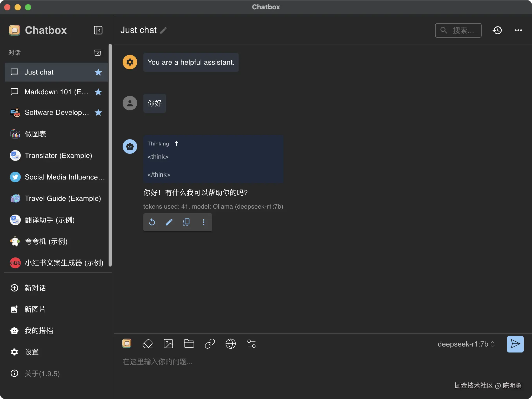
Task: Toggle star on Software Developer conversation
Action: (98, 112)
